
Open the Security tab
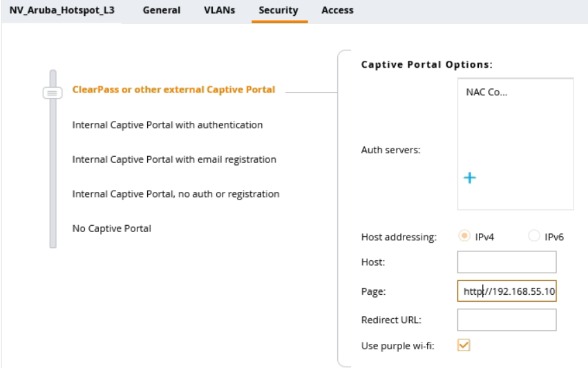pyautogui.click(x=278, y=10)
